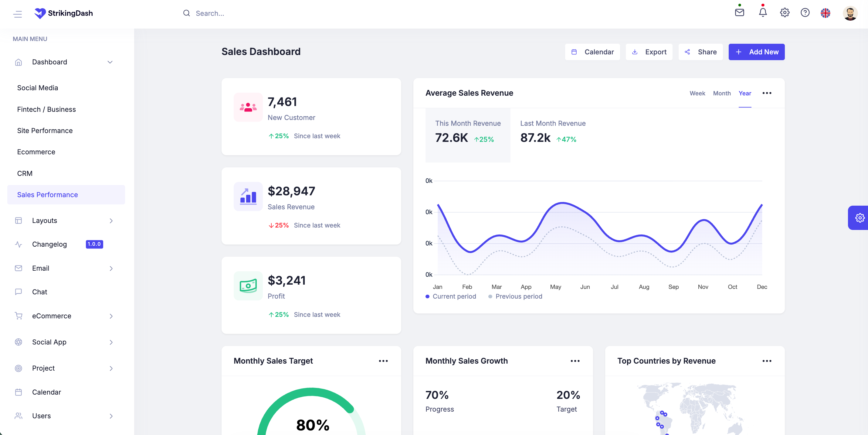
Task: Switch language using the UK flag toggle
Action: 826,13
